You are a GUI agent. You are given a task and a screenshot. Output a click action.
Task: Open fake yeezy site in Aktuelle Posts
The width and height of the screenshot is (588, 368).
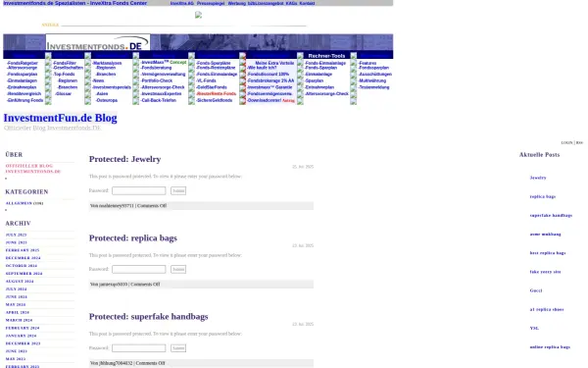(x=545, y=272)
